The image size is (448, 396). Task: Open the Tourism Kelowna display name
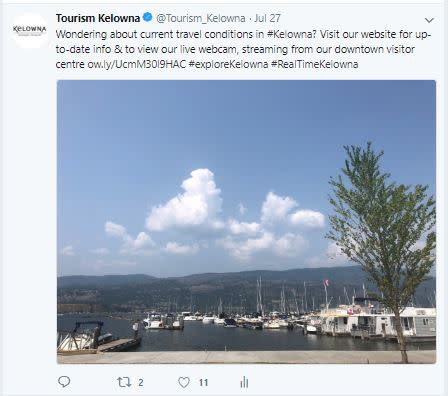point(98,18)
